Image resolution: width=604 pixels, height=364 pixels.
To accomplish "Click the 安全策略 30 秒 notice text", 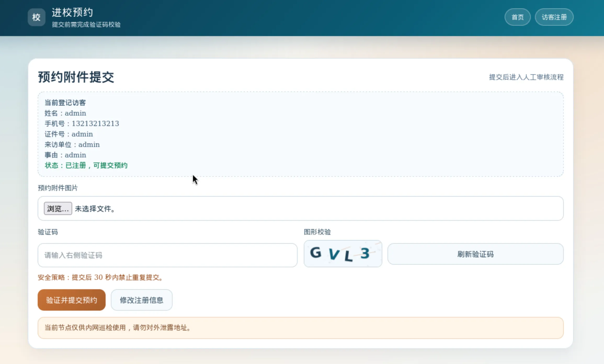I will [101, 277].
